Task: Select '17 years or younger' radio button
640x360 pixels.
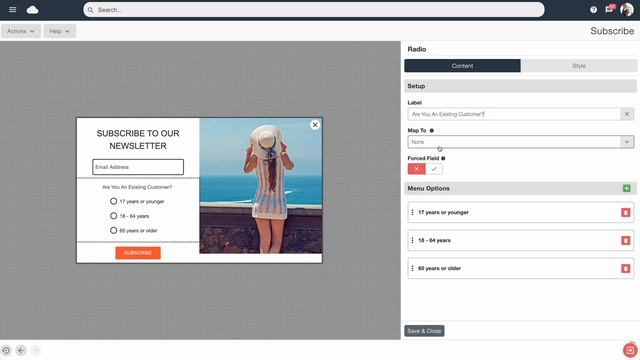Action: (113, 201)
